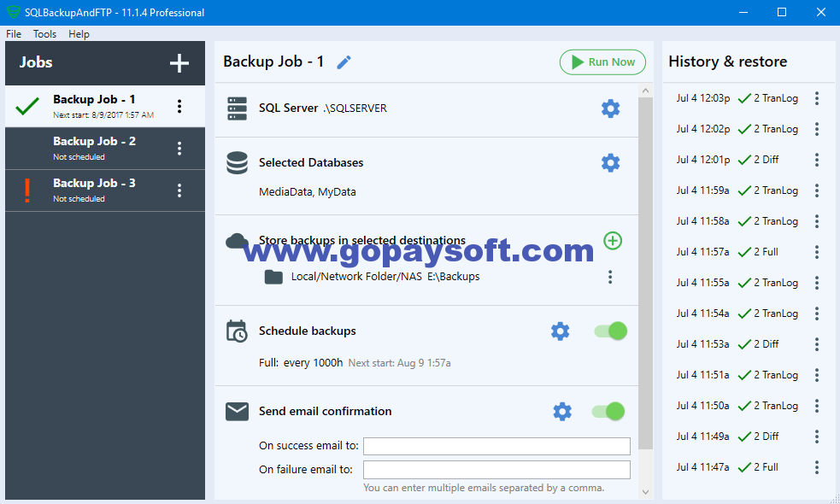840x504 pixels.
Task: Open menu for Jul 4 11:51a TranLog entry
Action: [816, 375]
